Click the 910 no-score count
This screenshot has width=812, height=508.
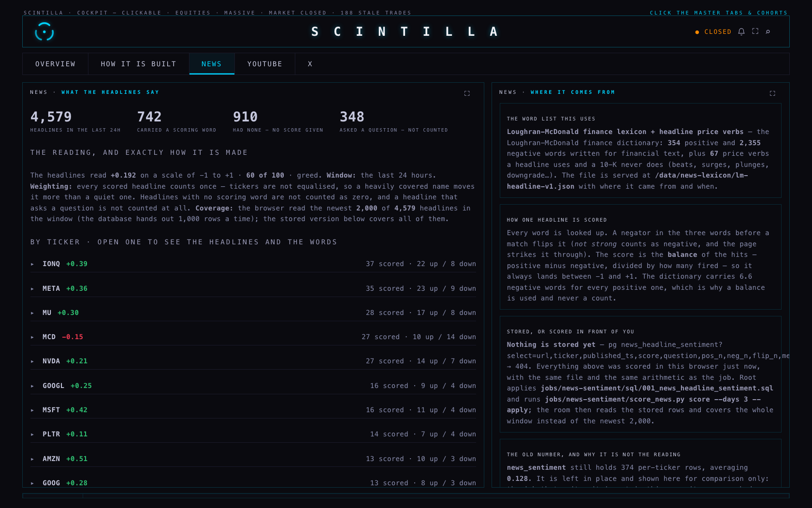pyautogui.click(x=245, y=117)
